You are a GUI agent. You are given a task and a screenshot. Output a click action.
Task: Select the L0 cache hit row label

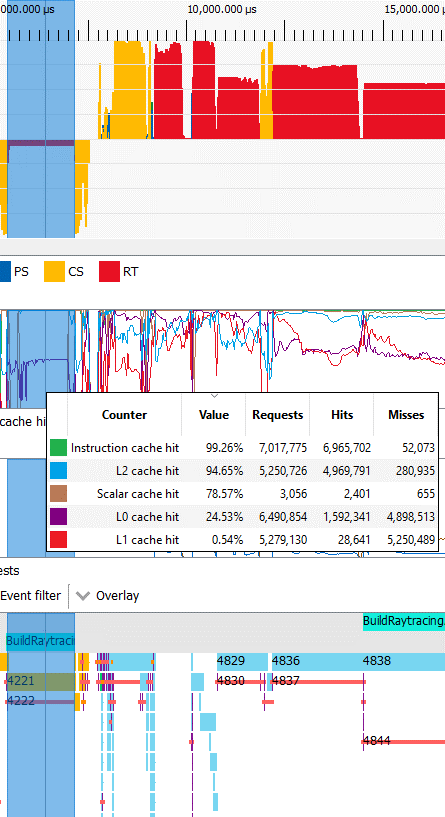point(147,516)
